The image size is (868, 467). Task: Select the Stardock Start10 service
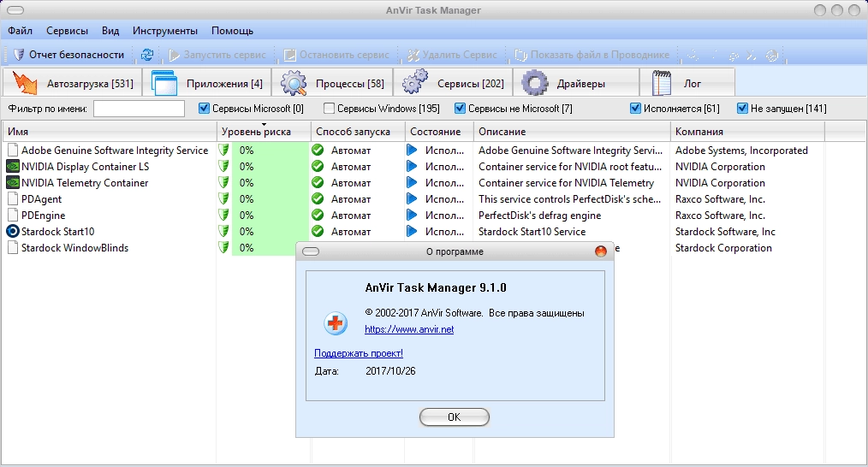click(x=413, y=231)
